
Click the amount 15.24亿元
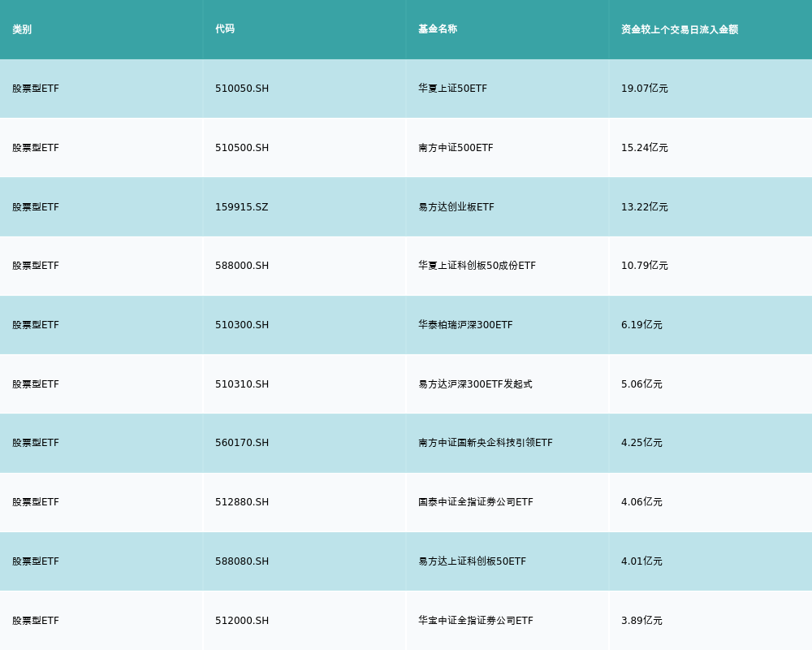coord(644,148)
